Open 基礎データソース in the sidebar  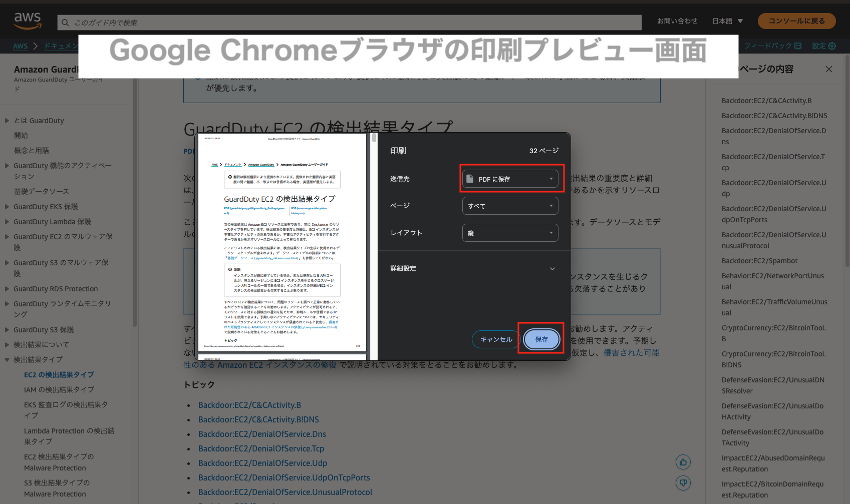click(42, 192)
